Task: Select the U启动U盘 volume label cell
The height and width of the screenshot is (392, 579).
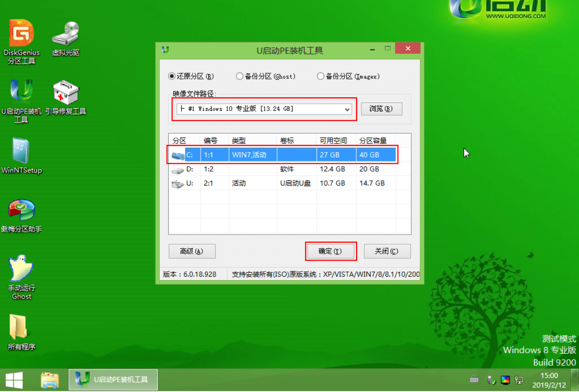Action: [297, 183]
